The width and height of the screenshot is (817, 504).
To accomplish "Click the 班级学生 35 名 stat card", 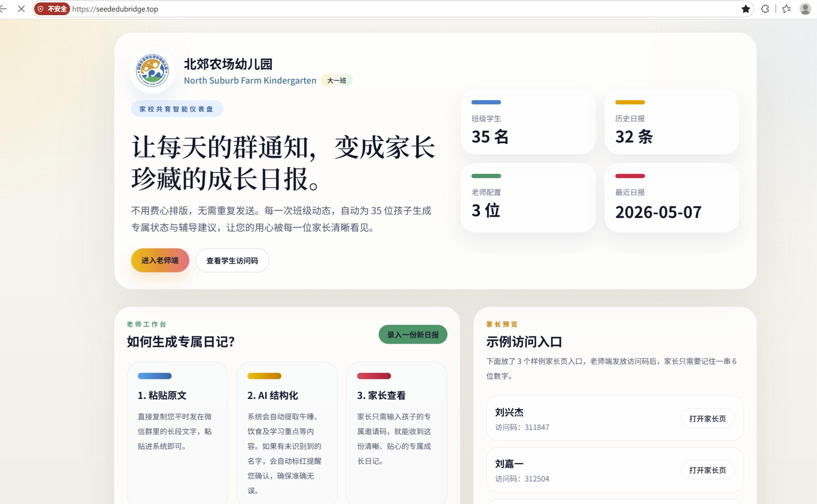I will pos(528,122).
